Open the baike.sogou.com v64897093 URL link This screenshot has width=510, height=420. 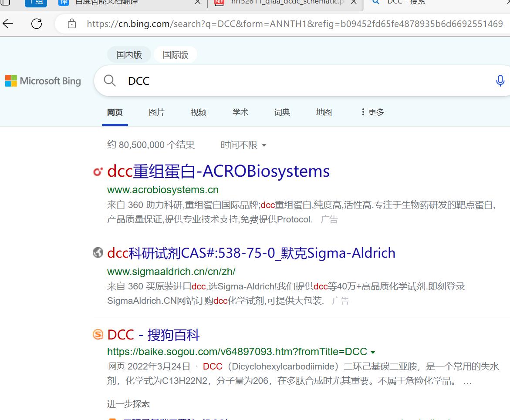click(237, 352)
